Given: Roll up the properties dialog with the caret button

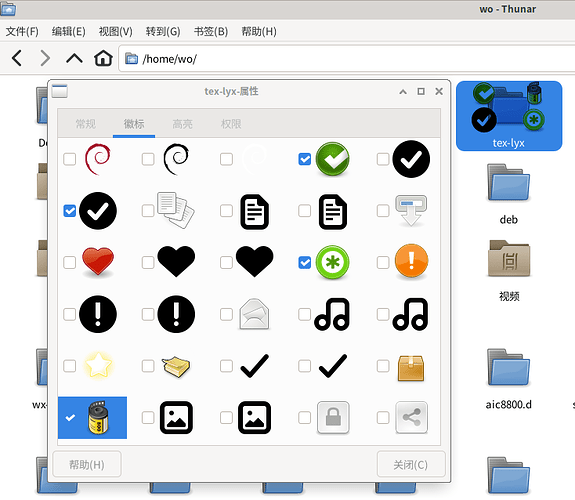Looking at the screenshot, I should pos(403,91).
